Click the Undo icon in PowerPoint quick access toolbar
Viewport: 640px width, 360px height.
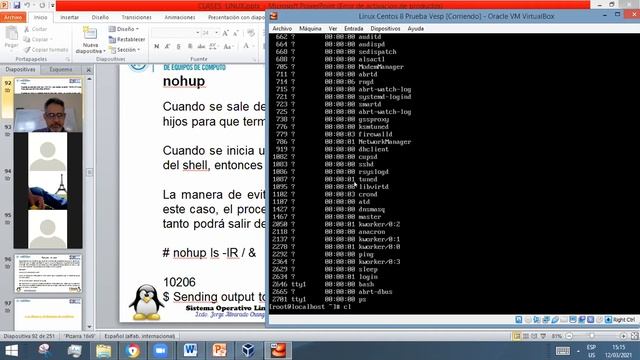click(x=27, y=5)
